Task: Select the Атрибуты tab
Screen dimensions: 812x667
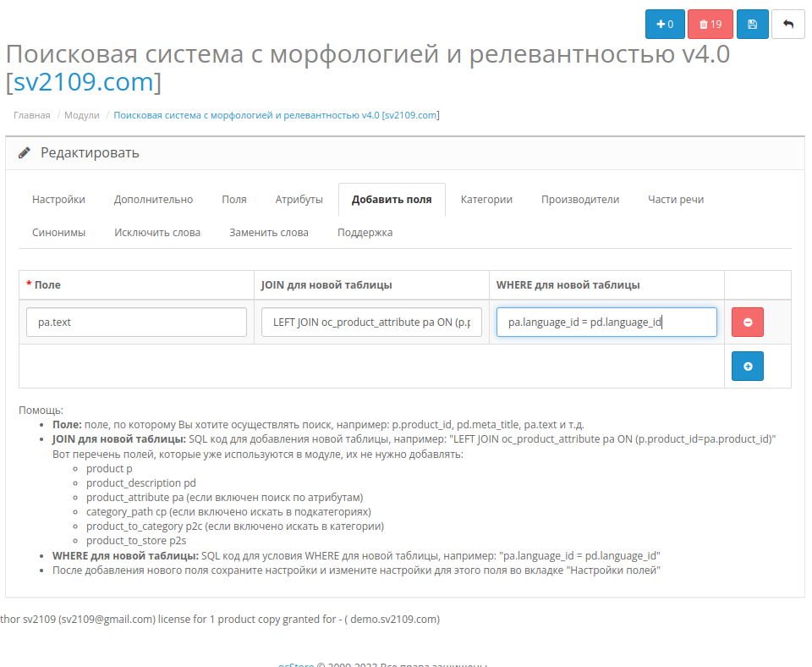Action: pos(299,200)
